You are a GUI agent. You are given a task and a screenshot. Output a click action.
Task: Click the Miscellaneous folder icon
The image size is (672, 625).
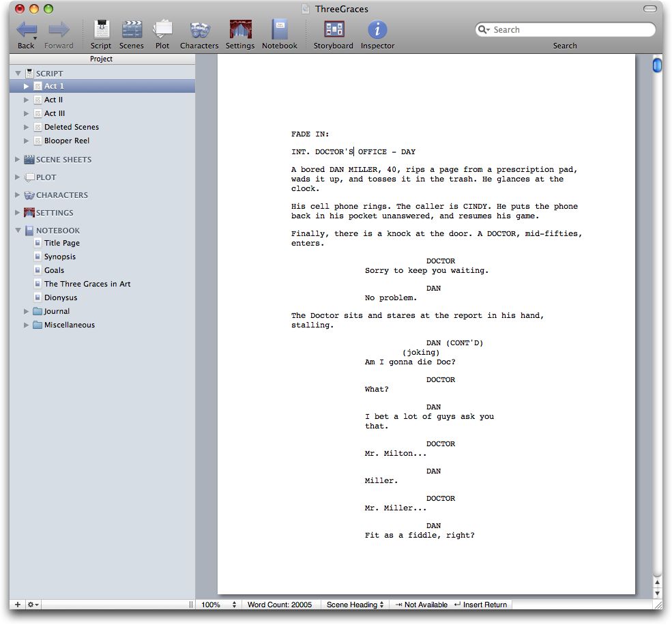[x=38, y=325]
